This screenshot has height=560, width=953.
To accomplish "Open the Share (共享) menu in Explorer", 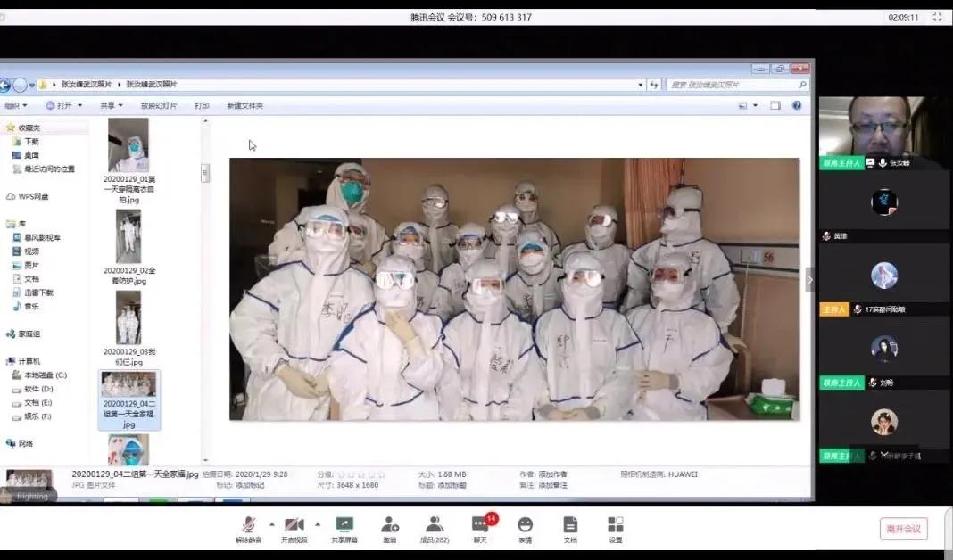I will point(111,105).
